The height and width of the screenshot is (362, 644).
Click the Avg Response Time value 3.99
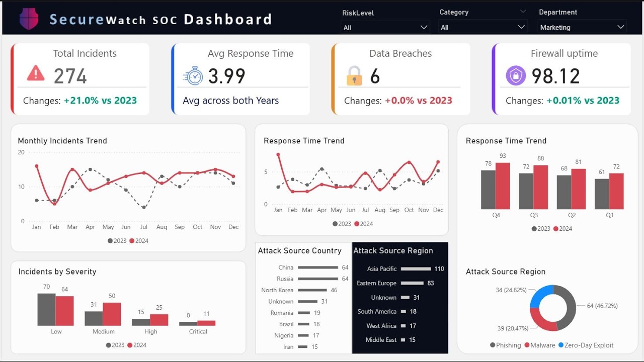(x=226, y=76)
